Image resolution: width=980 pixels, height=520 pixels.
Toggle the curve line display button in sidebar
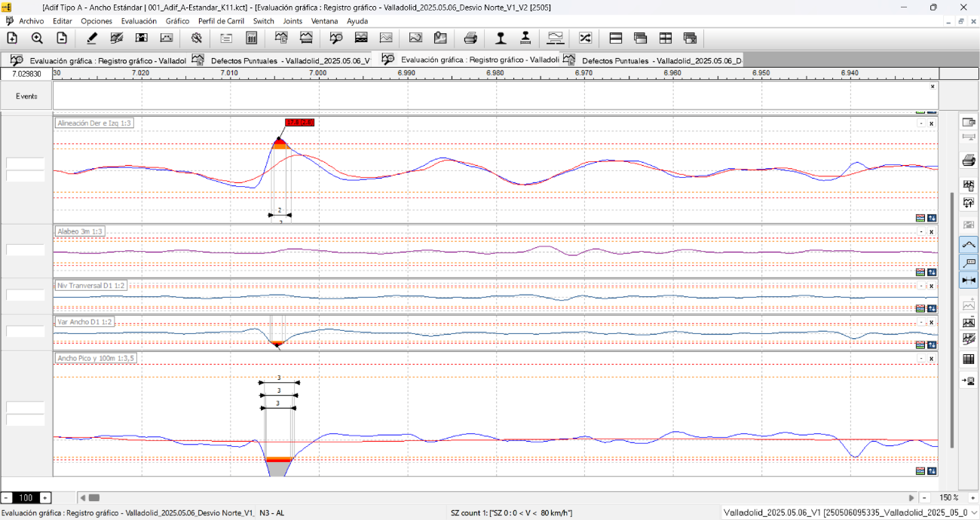tap(969, 244)
